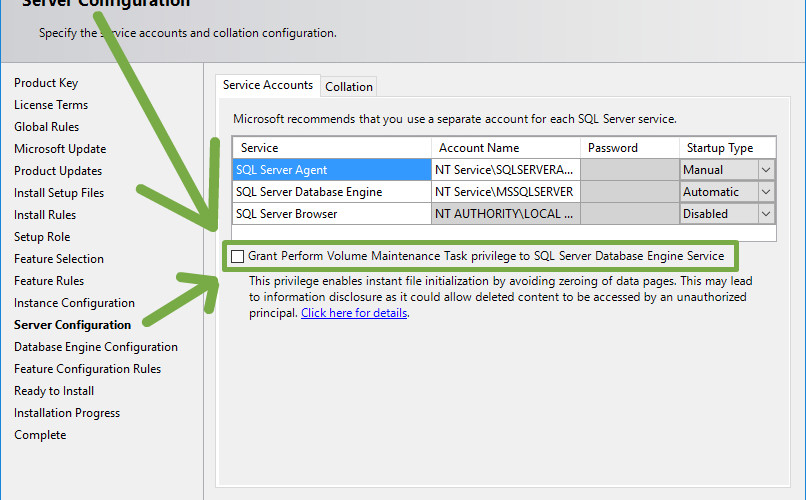
Task: Select the Service Accounts tab
Action: point(268,85)
